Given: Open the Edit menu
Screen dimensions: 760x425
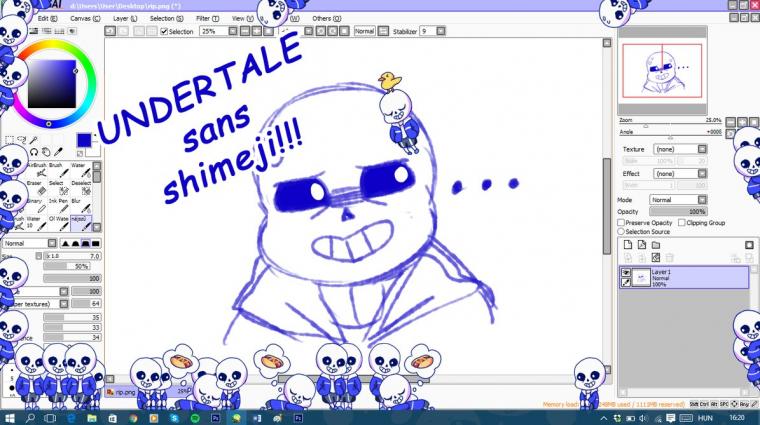Looking at the screenshot, I should point(47,18).
